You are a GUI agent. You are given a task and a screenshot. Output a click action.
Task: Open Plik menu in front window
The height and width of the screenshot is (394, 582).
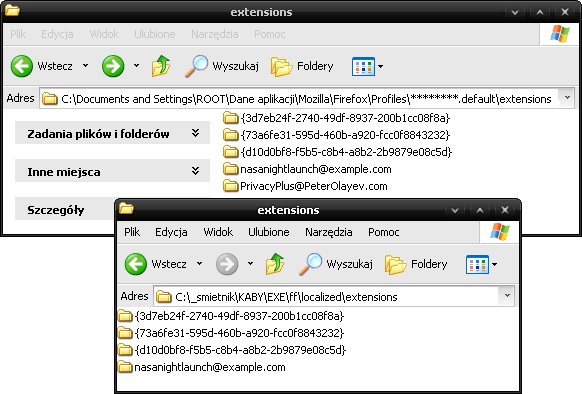pos(132,232)
